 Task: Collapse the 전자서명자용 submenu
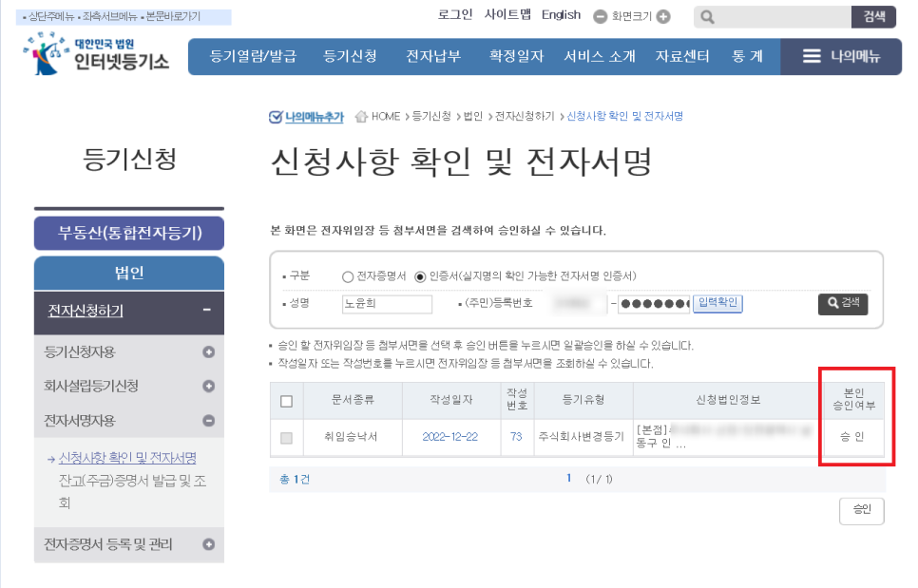[x=208, y=421]
